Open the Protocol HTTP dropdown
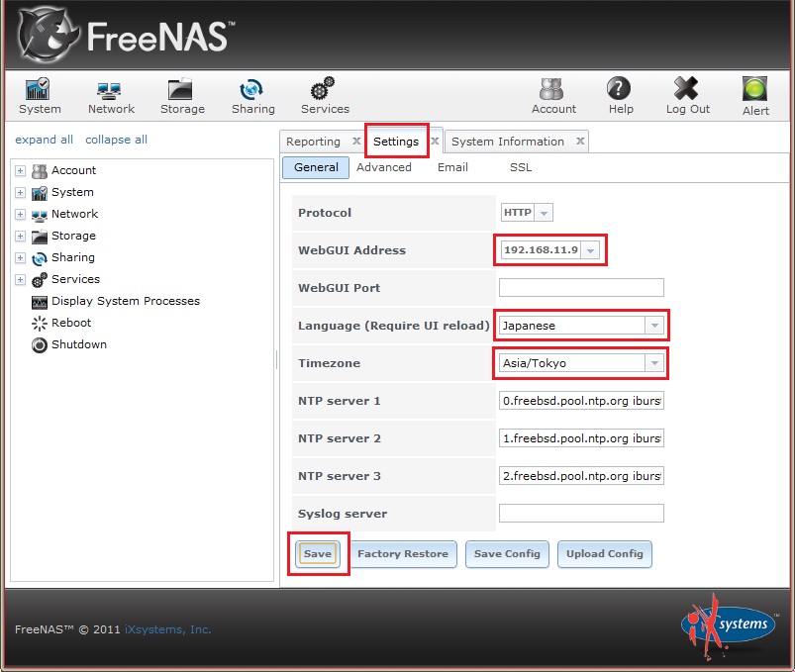 pyautogui.click(x=544, y=213)
